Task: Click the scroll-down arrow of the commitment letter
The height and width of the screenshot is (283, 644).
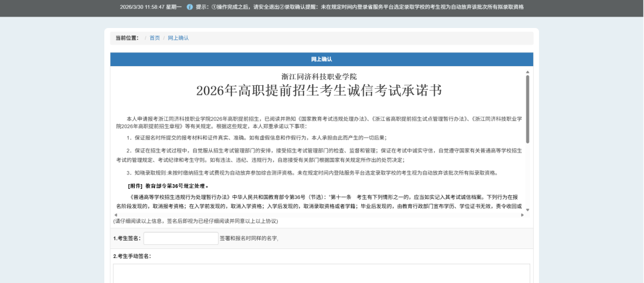Action: coord(527,210)
